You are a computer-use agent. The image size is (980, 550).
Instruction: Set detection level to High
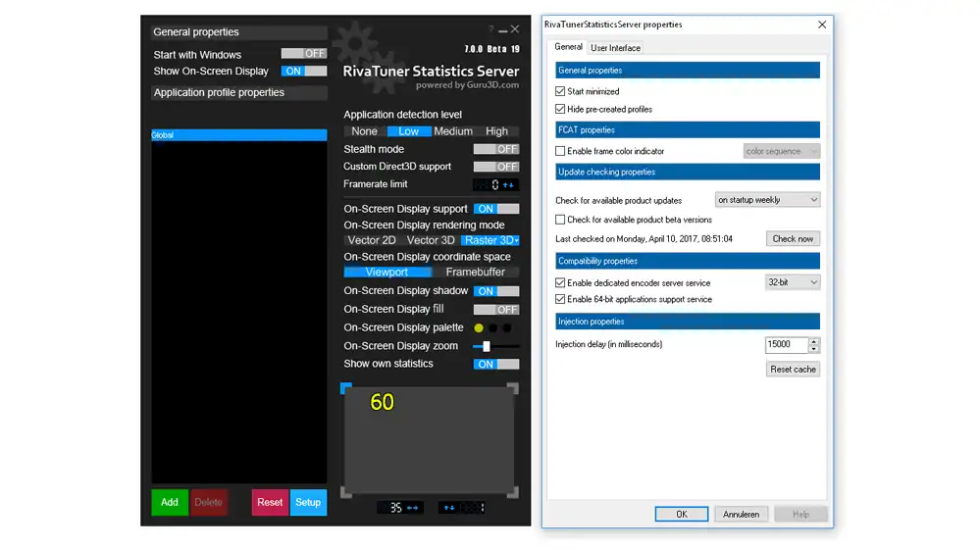click(x=497, y=131)
